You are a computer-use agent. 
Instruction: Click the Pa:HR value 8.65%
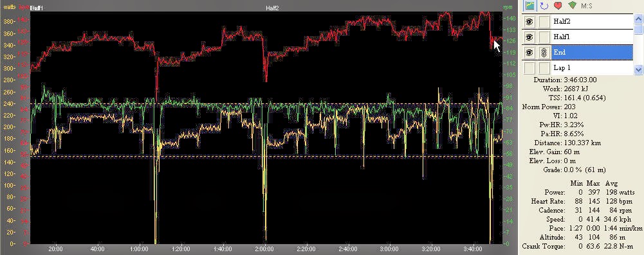574,134
